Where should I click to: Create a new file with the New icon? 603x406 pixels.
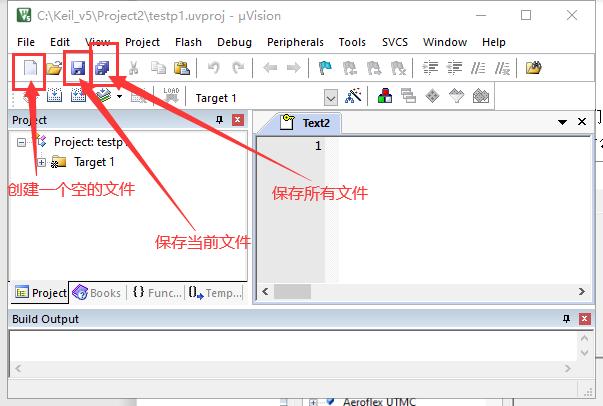30,68
